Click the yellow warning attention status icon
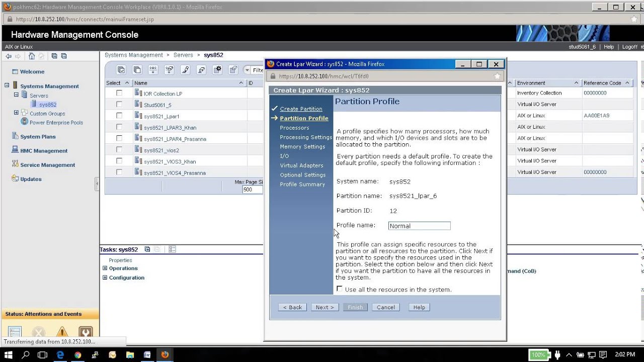The width and height of the screenshot is (644, 362). pyautogui.click(x=62, y=332)
